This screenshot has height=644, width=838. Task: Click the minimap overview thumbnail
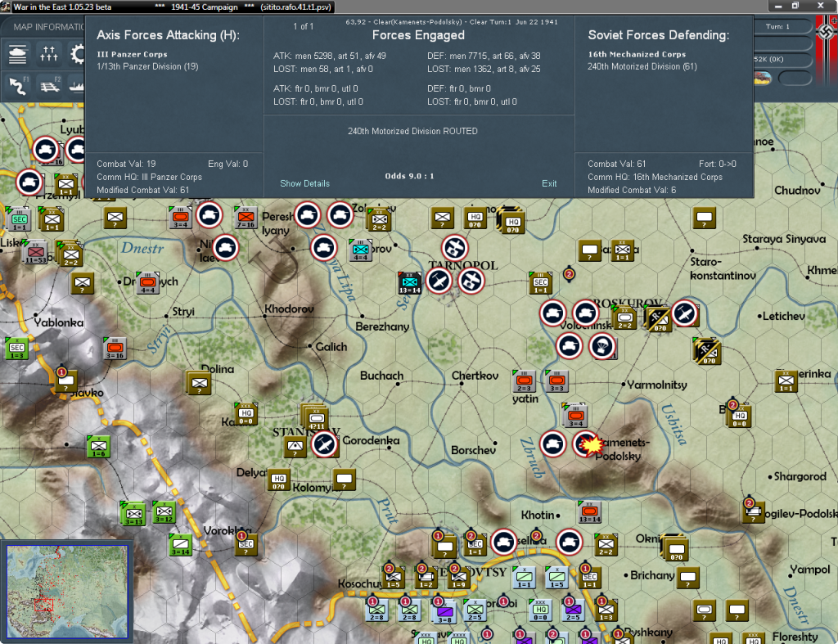click(x=67, y=592)
